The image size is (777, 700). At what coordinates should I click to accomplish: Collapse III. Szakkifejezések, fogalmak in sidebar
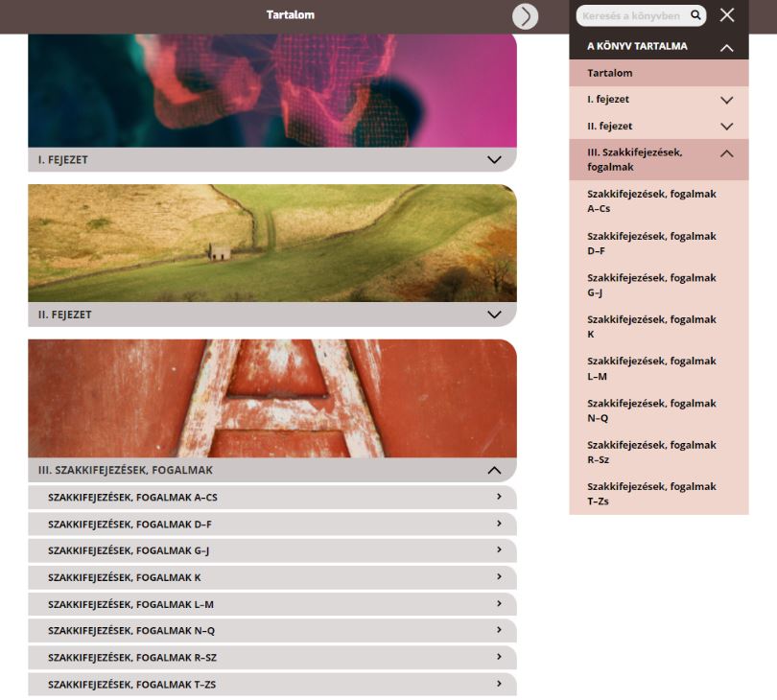point(726,153)
